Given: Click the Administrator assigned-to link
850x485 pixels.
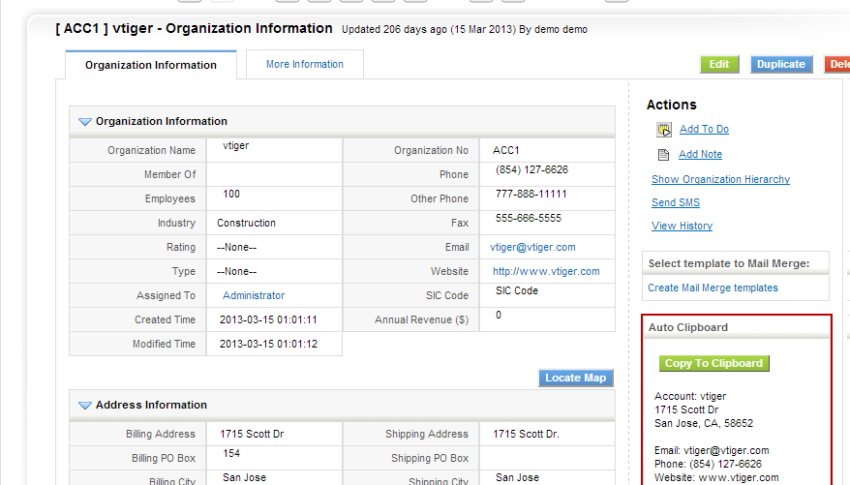Looking at the screenshot, I should tap(254, 295).
